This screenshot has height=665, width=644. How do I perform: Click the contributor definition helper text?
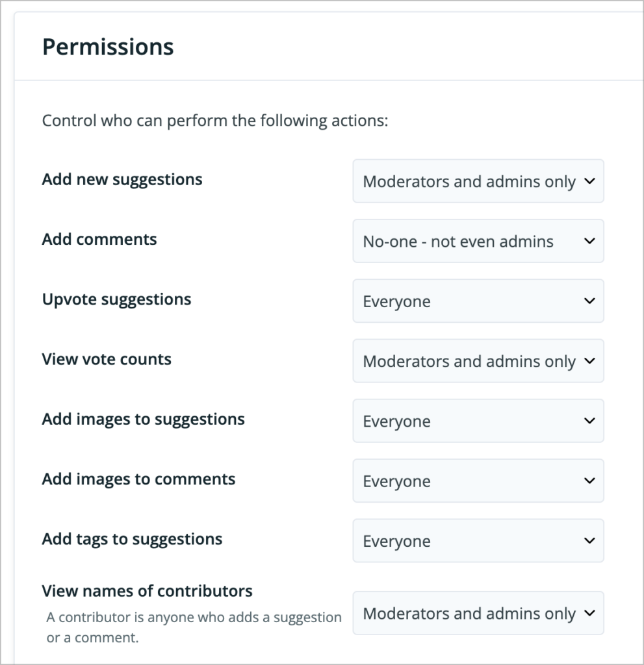pos(194,627)
